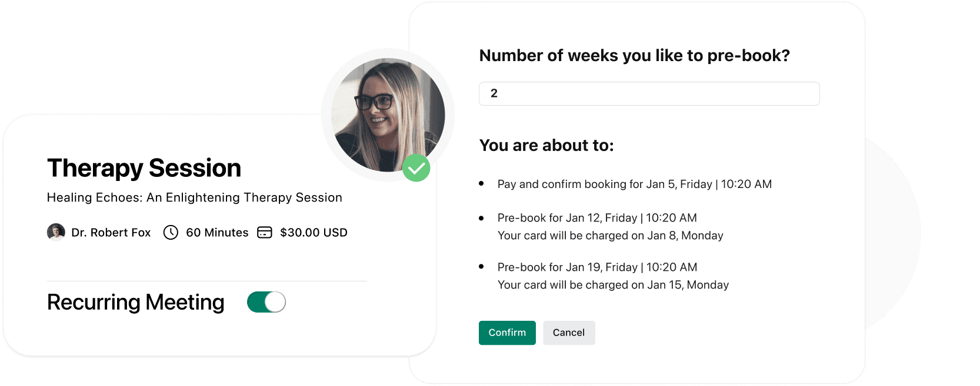Click the clock icon next to 60 Minutes
The image size is (980, 386).
(170, 233)
